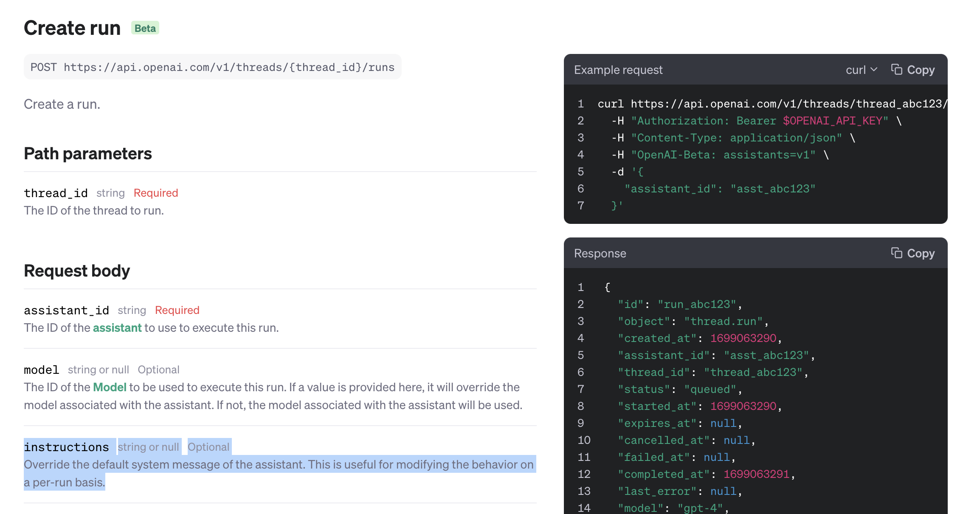
Task: Copy the example request code
Action: pyautogui.click(x=912, y=70)
